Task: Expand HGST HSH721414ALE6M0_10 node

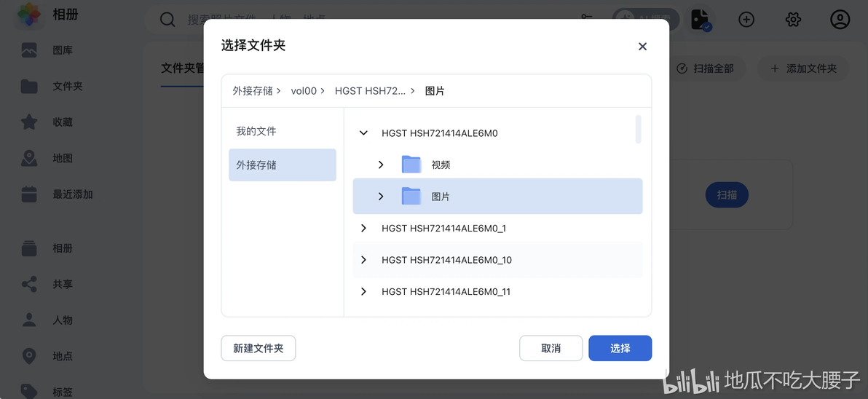Action: point(363,259)
